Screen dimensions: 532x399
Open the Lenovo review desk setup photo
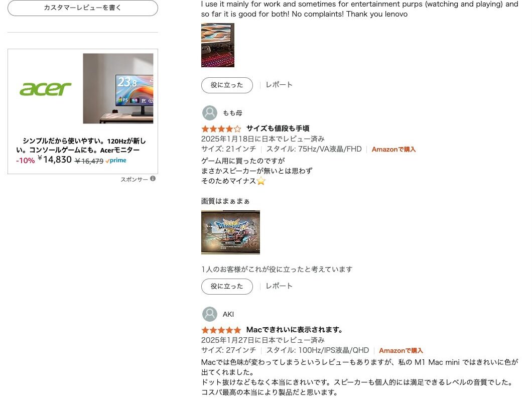[x=217, y=45]
